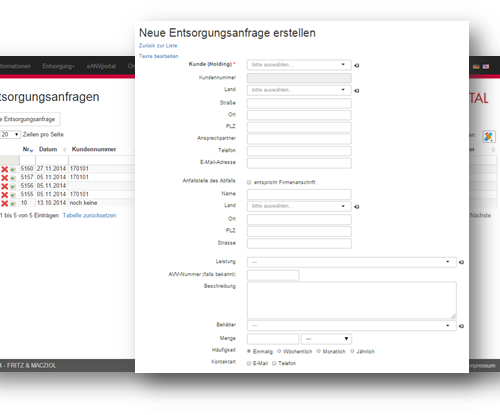This screenshot has width=500, height=415.
Task: Open the Entsorgung menu
Action: (x=58, y=66)
